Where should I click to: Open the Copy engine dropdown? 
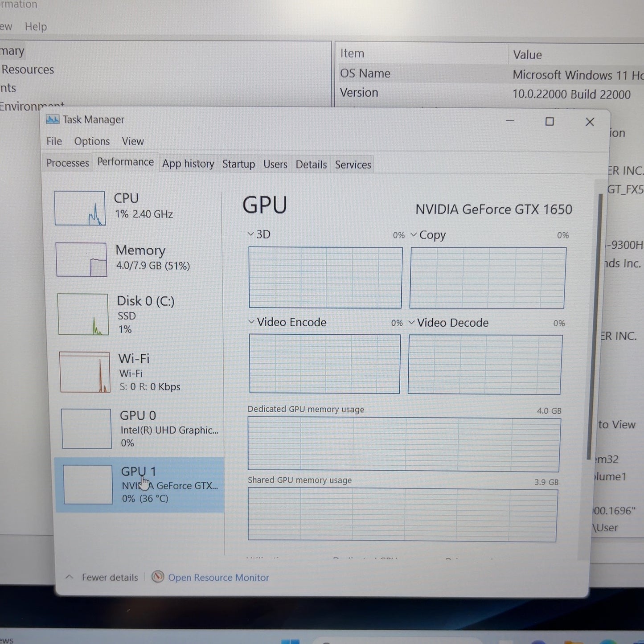[414, 234]
